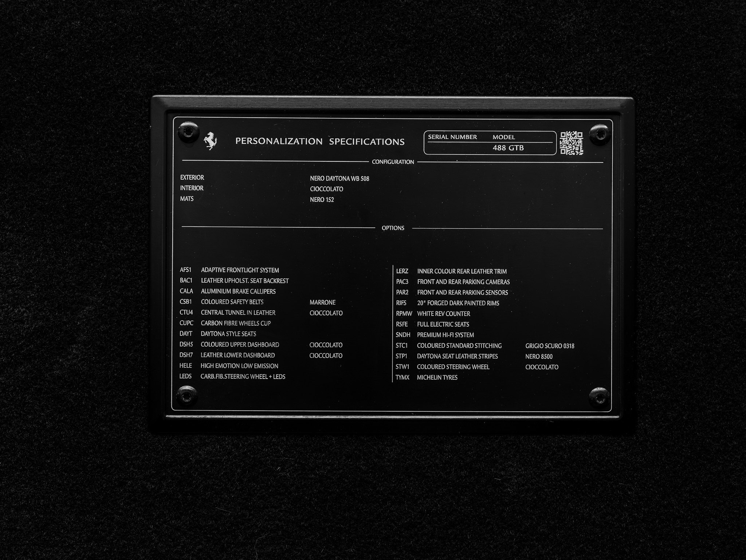
Task: Click the Configuration section heading
Action: click(x=393, y=162)
